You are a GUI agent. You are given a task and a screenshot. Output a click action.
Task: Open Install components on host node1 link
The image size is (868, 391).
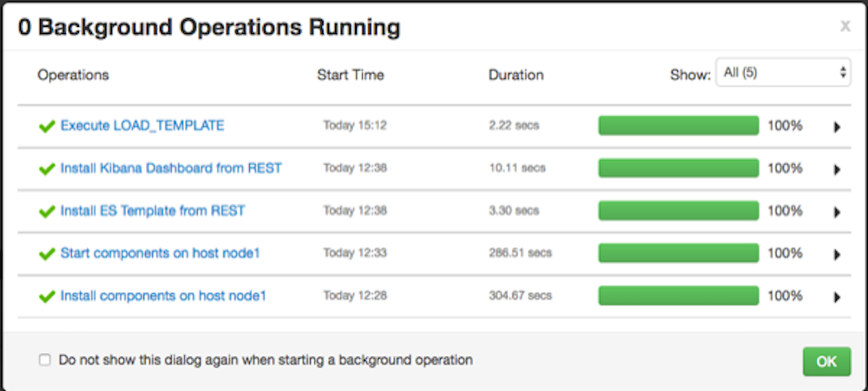pyautogui.click(x=163, y=295)
